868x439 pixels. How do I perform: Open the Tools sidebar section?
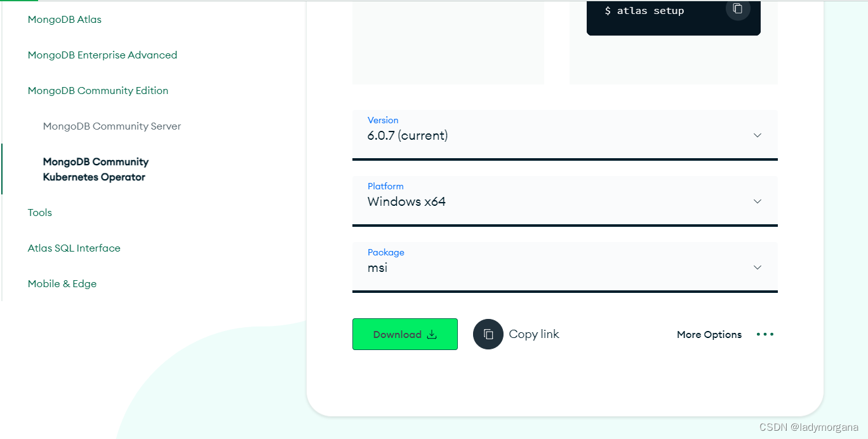point(40,213)
